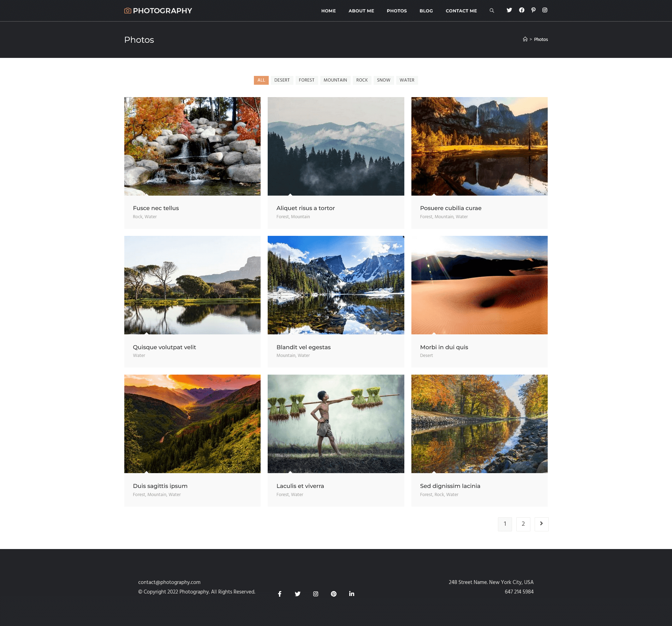Go to next page arrow
Viewport: 672px width, 626px height.
pos(541,524)
